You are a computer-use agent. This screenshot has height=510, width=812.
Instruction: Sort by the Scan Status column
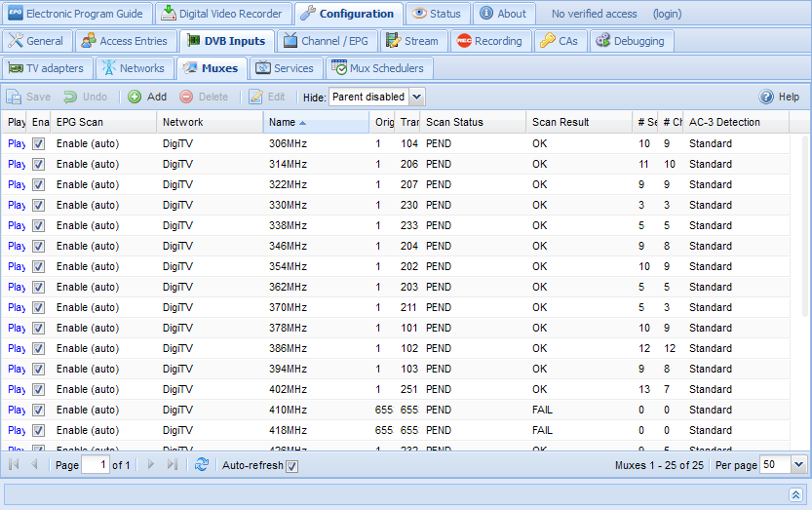pyautogui.click(x=474, y=122)
